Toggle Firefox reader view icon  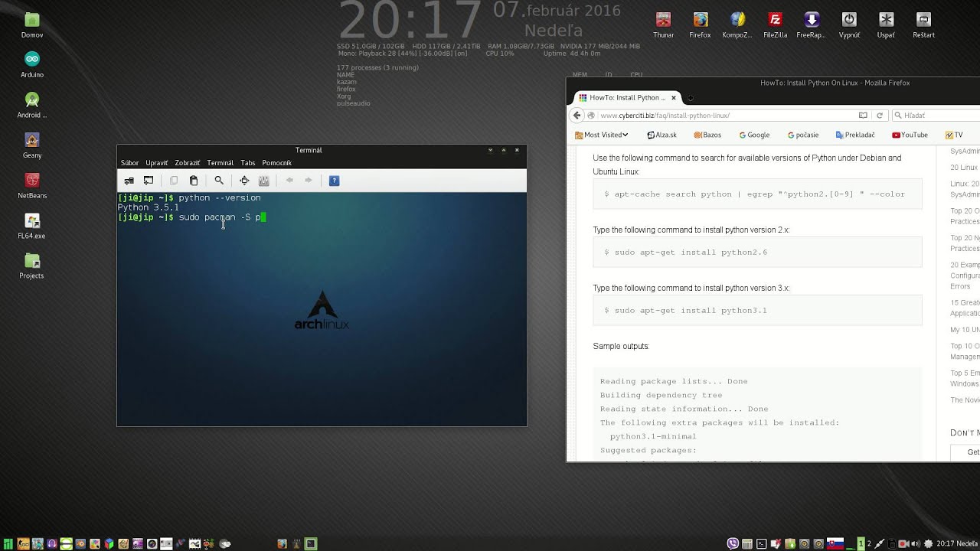click(863, 116)
